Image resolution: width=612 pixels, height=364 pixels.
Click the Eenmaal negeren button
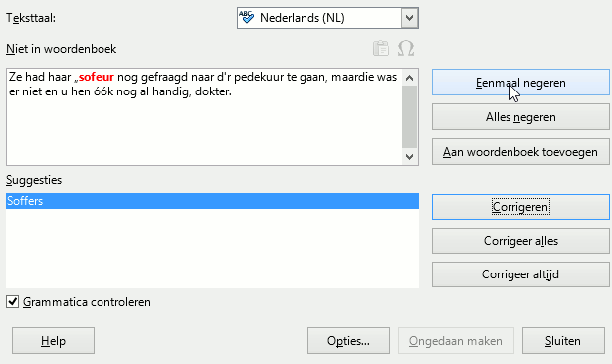[x=520, y=83]
